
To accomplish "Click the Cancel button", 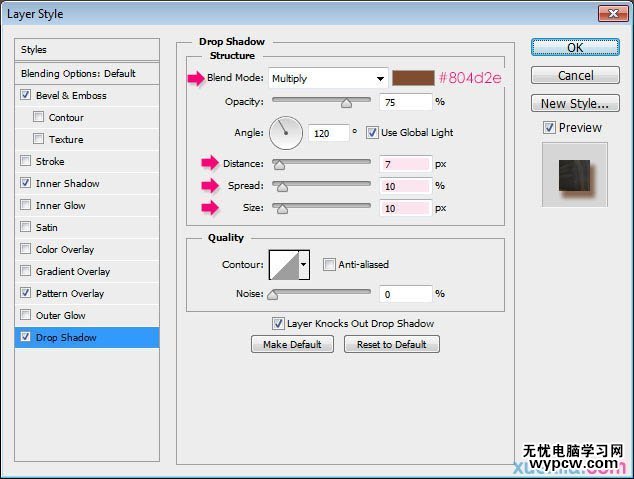I will coord(575,75).
